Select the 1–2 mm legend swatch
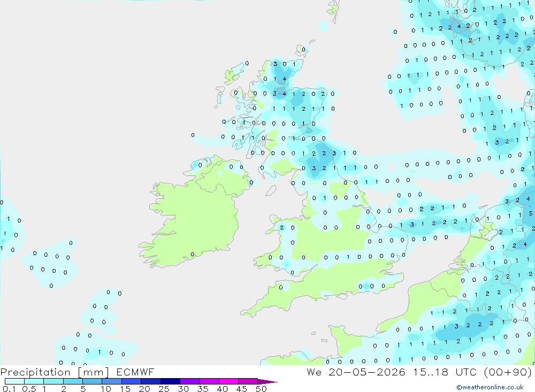The image size is (535, 392). (x=53, y=381)
